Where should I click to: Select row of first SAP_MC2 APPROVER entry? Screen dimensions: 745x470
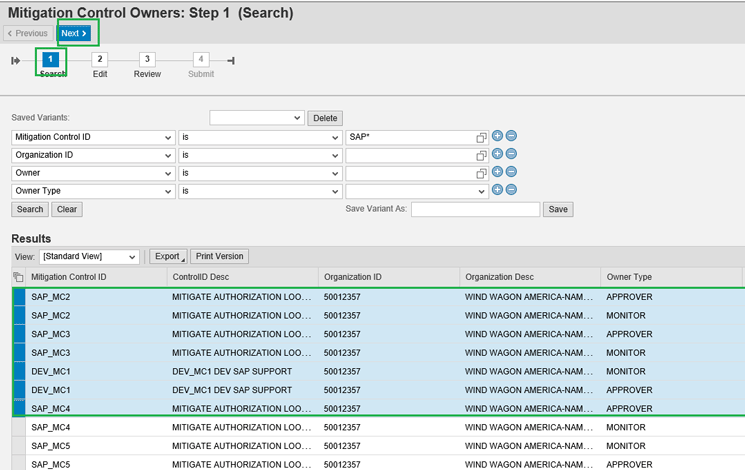click(x=18, y=298)
